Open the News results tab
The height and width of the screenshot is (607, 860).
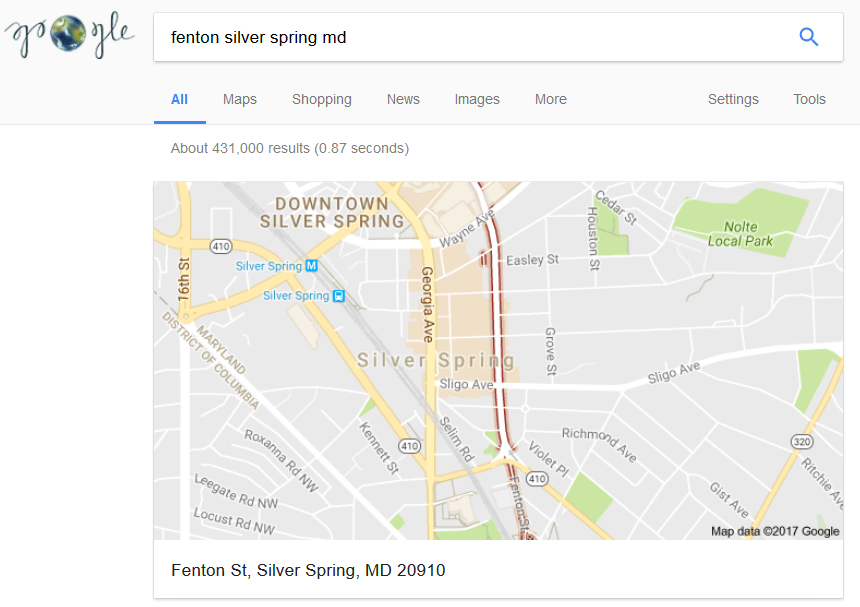pos(403,99)
